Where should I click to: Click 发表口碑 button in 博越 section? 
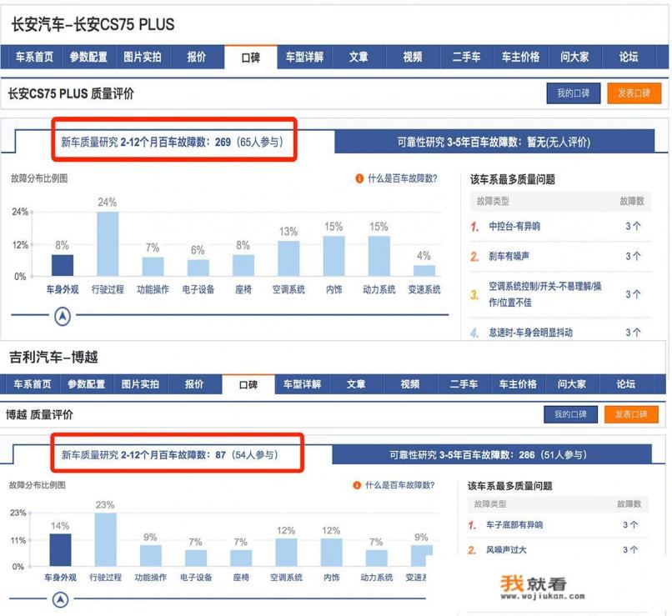pyautogui.click(x=631, y=414)
